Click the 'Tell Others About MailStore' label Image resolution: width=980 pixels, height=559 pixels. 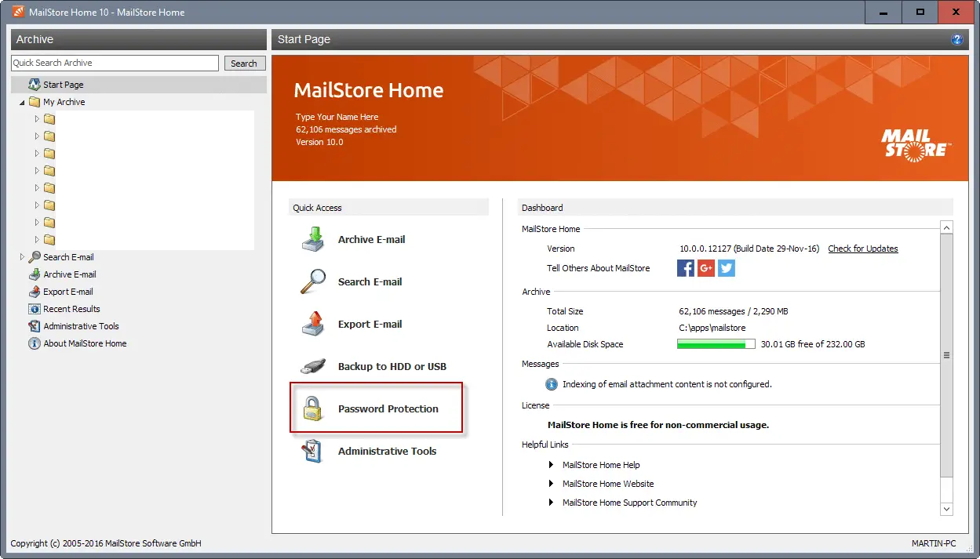coord(599,268)
